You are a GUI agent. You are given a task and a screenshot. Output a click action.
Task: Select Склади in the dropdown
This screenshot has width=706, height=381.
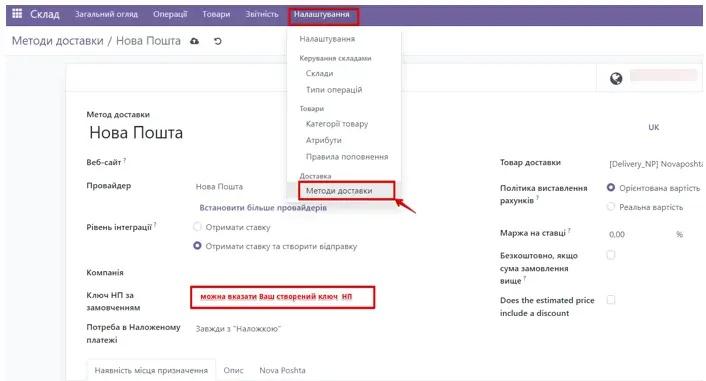coord(319,73)
